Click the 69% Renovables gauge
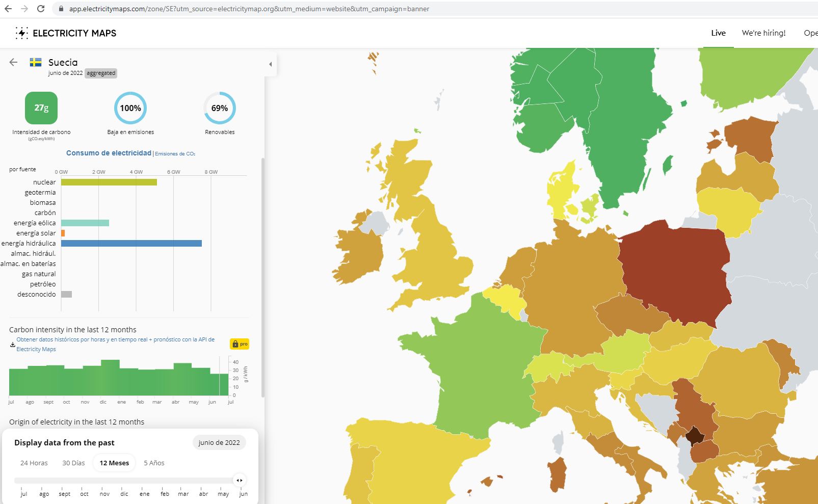 pos(220,108)
